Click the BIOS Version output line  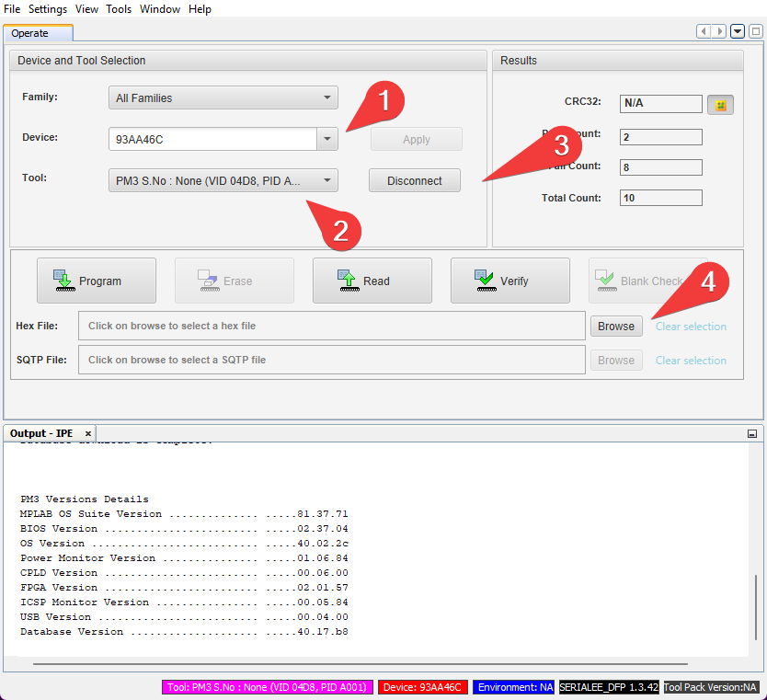click(184, 529)
